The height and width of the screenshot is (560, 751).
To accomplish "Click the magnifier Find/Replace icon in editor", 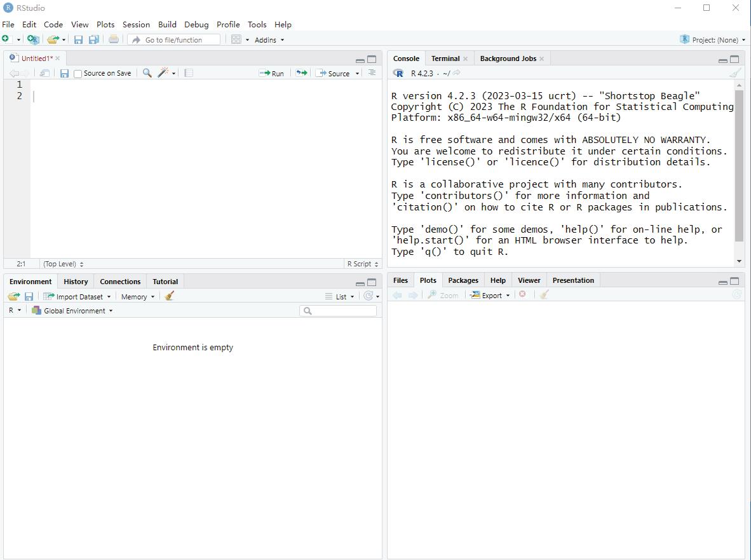I will click(147, 73).
